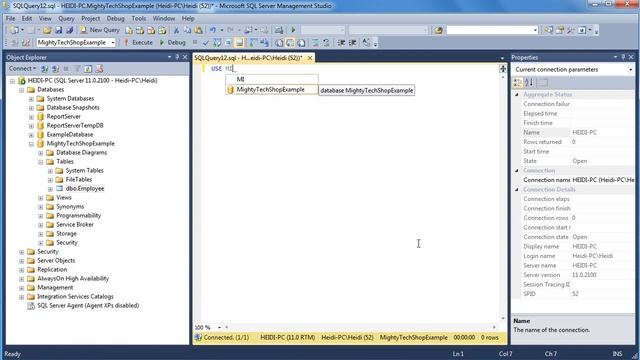Close the SQLQuery12.sql tab

click(x=310, y=58)
